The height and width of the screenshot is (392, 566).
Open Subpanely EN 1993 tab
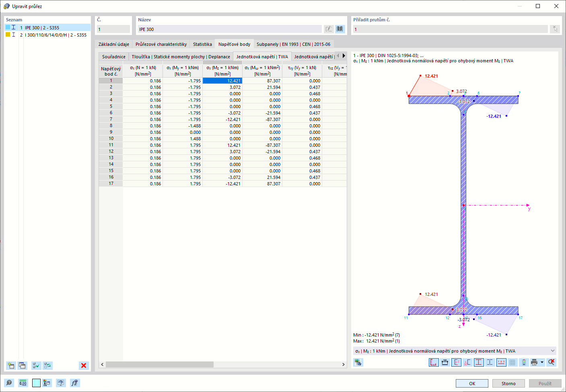point(293,44)
